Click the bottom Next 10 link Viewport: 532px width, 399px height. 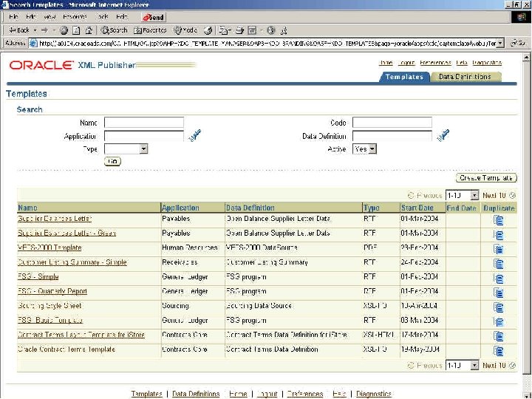tap(499, 366)
